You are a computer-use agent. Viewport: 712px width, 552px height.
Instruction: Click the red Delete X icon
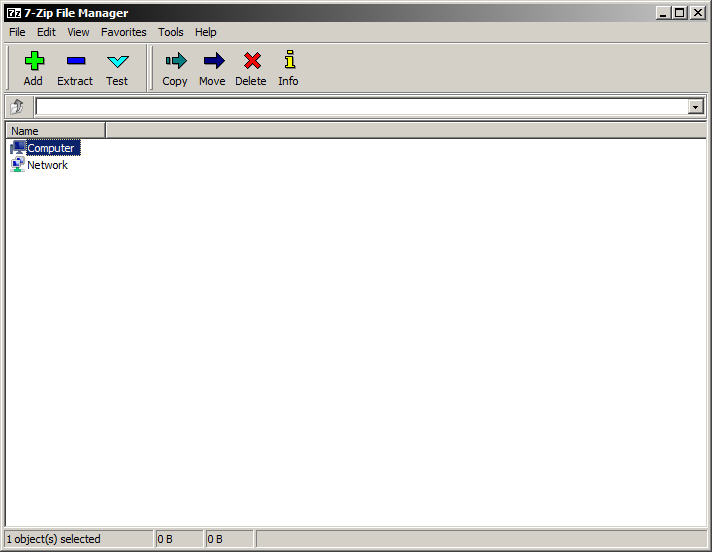click(x=252, y=60)
